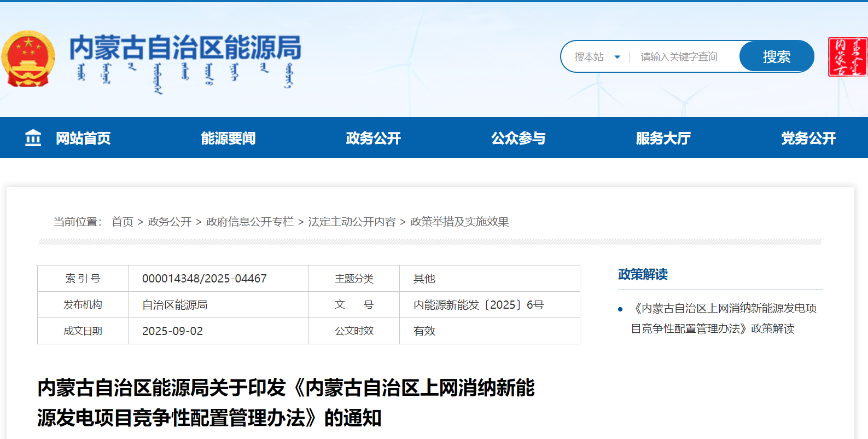
Task: Click the 内蒙古自治区能源局 site title
Action: [x=185, y=48]
